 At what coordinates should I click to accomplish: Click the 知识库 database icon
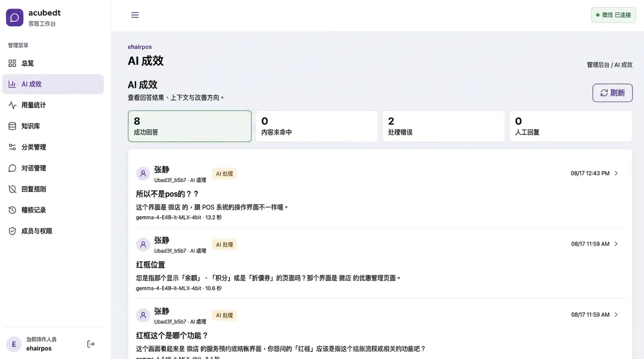[13, 126]
